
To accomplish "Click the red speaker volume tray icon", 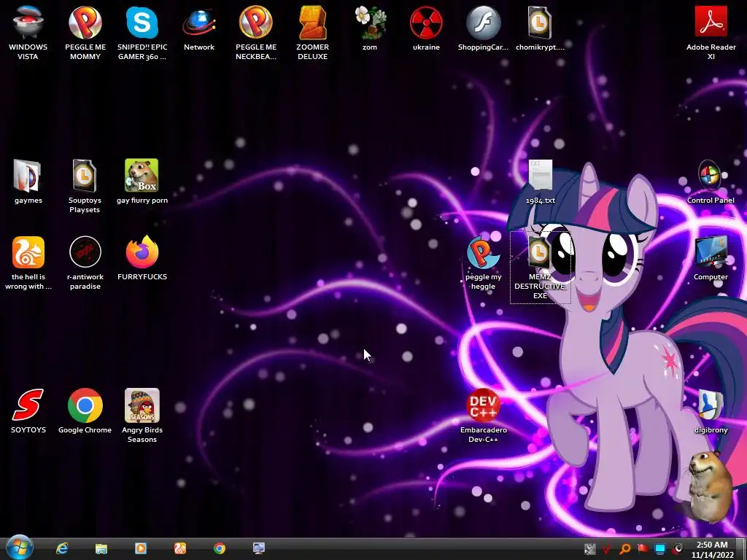I will [678, 549].
